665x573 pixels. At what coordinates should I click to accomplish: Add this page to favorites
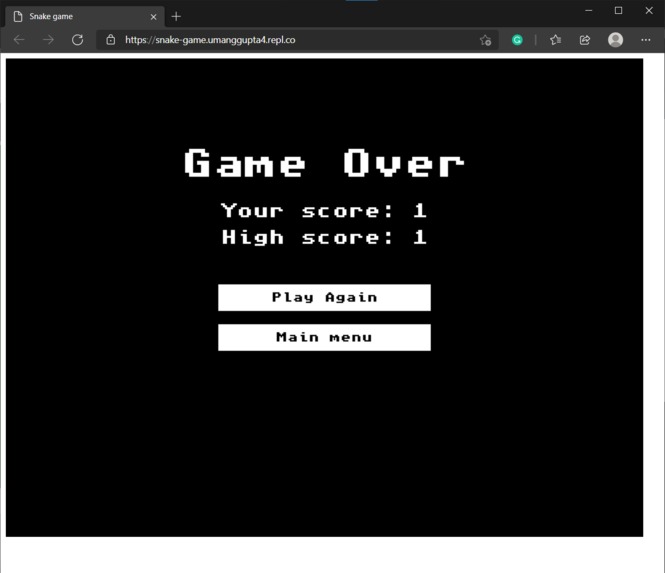point(486,40)
